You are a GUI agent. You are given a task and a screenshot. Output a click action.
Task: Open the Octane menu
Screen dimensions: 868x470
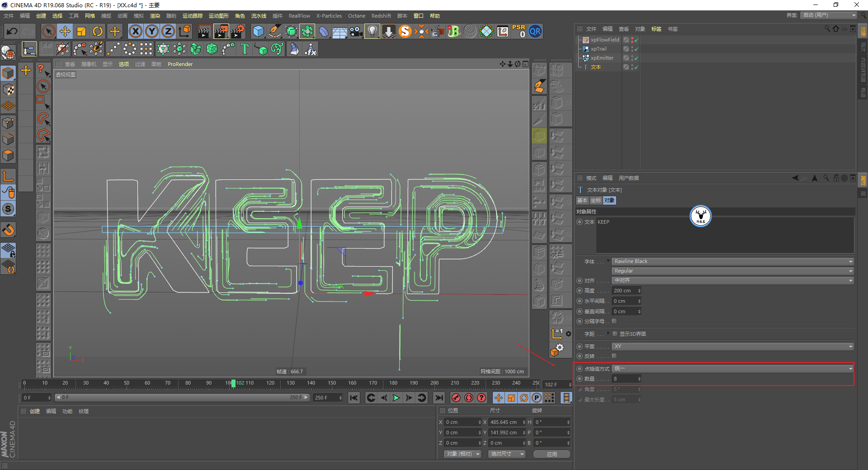click(356, 16)
